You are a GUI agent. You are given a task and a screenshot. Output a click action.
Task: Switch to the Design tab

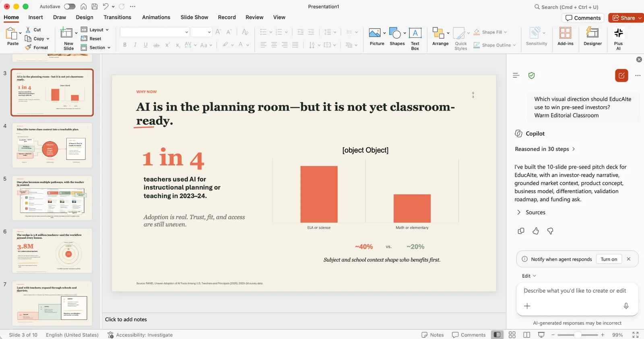(85, 17)
